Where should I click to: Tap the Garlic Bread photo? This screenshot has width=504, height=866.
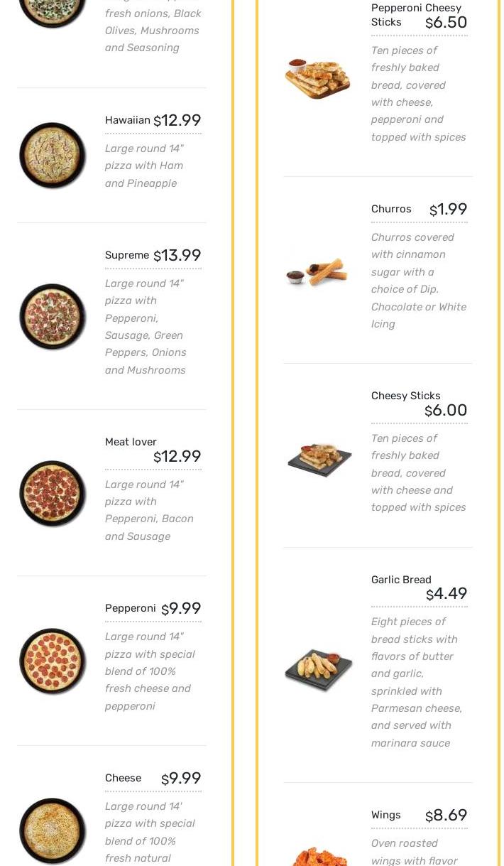coord(319,669)
